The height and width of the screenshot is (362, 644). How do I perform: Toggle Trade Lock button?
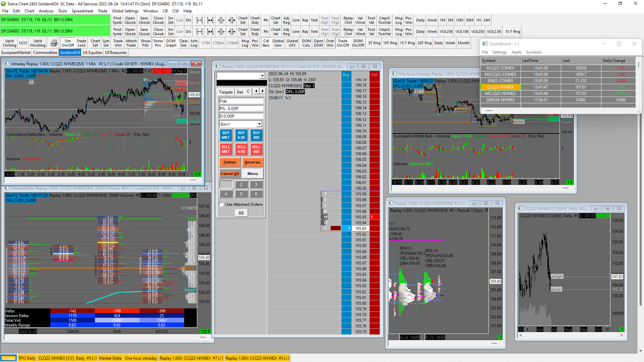coord(82,43)
